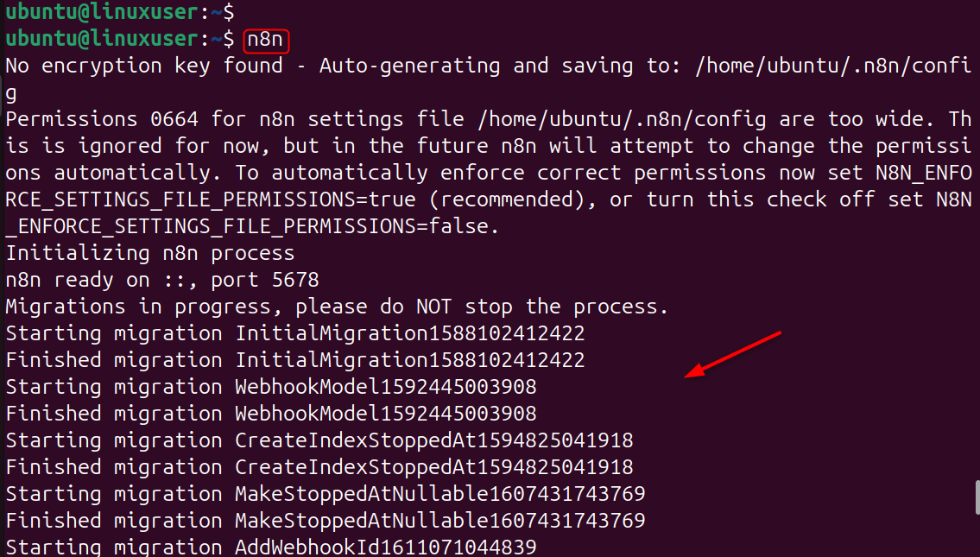Click the text "Initializing n8n process"
Viewport: 980px width, 557px height.
(x=150, y=254)
